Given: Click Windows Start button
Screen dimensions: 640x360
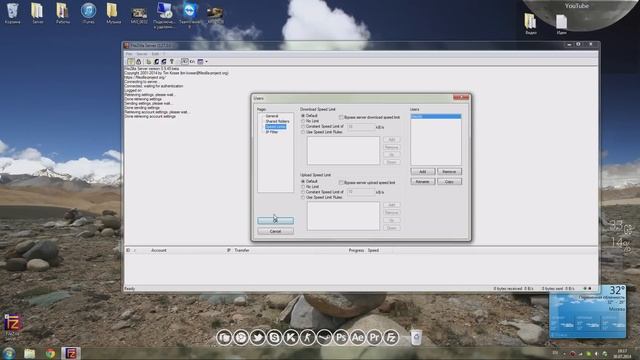Looking at the screenshot, I should 9,353.
